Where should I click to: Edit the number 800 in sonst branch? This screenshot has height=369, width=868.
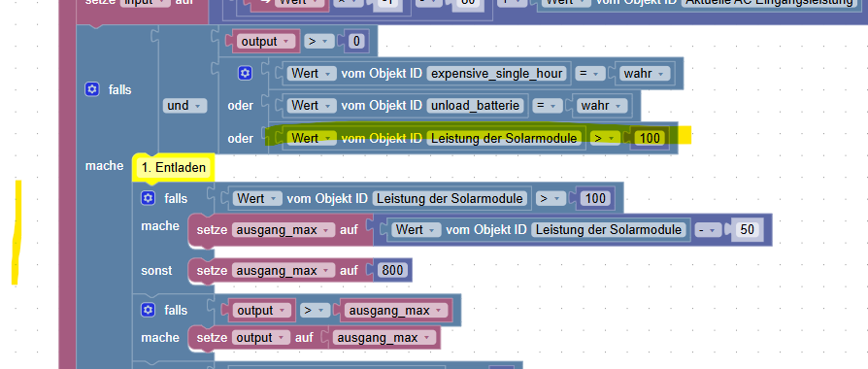pyautogui.click(x=393, y=270)
